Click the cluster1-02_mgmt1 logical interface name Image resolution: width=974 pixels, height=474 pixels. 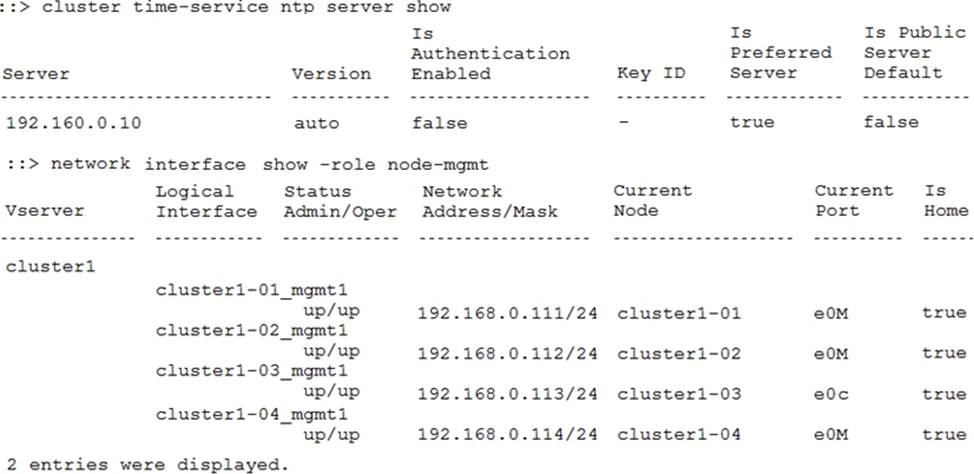coord(252,330)
